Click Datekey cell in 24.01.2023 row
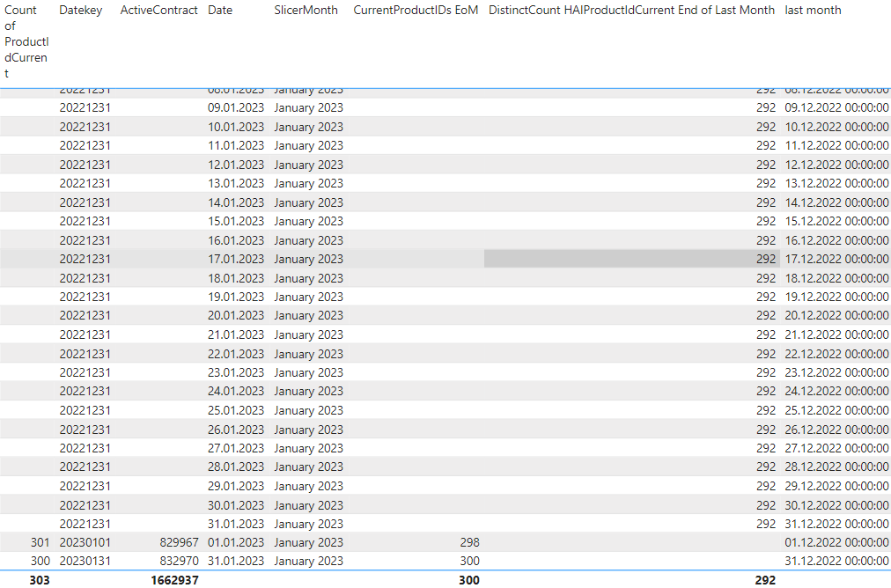This screenshot has width=891, height=588. click(x=85, y=391)
